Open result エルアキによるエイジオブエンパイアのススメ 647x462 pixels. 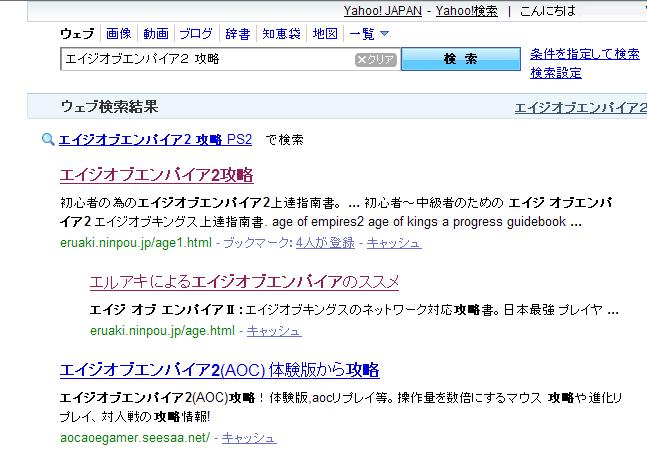[x=244, y=282]
